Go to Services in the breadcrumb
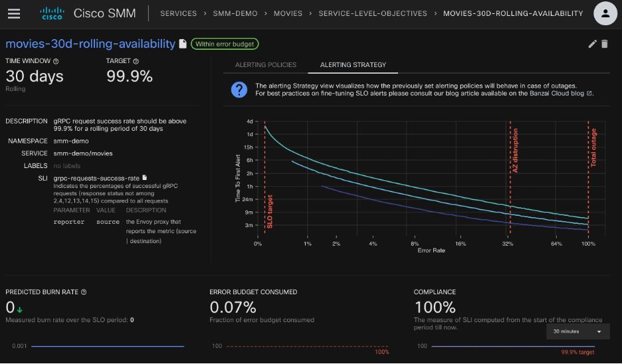This screenshot has width=622, height=364. tap(178, 13)
